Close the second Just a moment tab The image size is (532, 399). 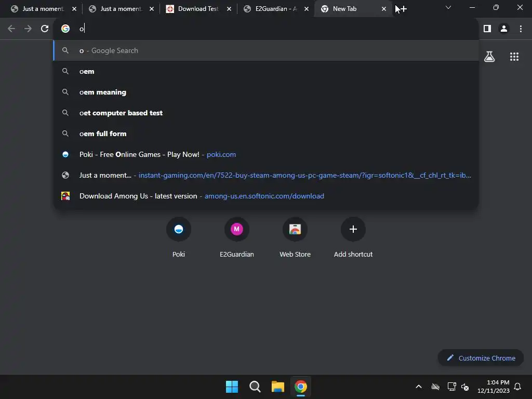pos(152,9)
